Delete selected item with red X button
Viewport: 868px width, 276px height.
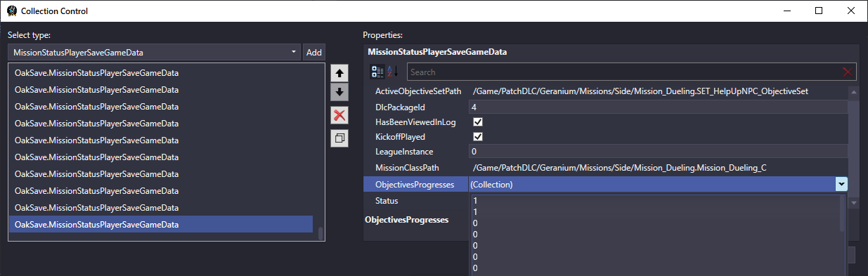339,116
